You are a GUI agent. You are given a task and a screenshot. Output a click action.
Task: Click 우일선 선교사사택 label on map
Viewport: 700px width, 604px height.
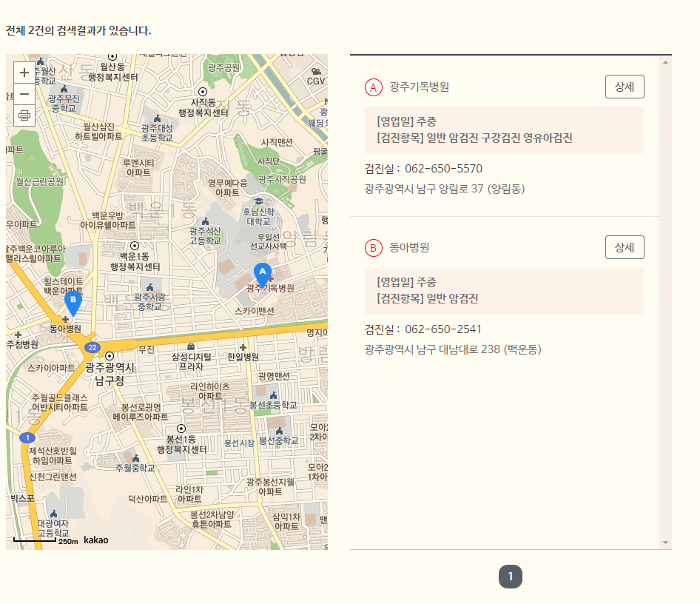[269, 241]
